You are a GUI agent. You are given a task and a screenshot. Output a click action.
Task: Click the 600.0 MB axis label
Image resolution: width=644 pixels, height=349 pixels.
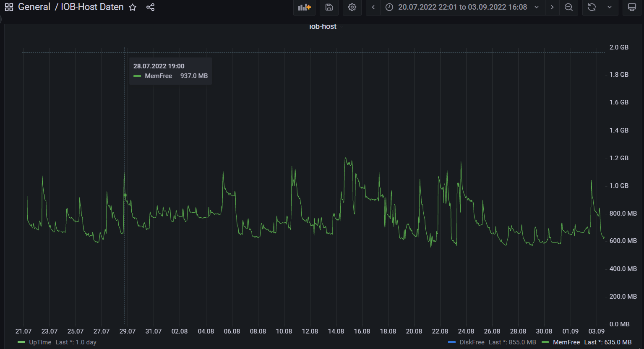(x=623, y=241)
